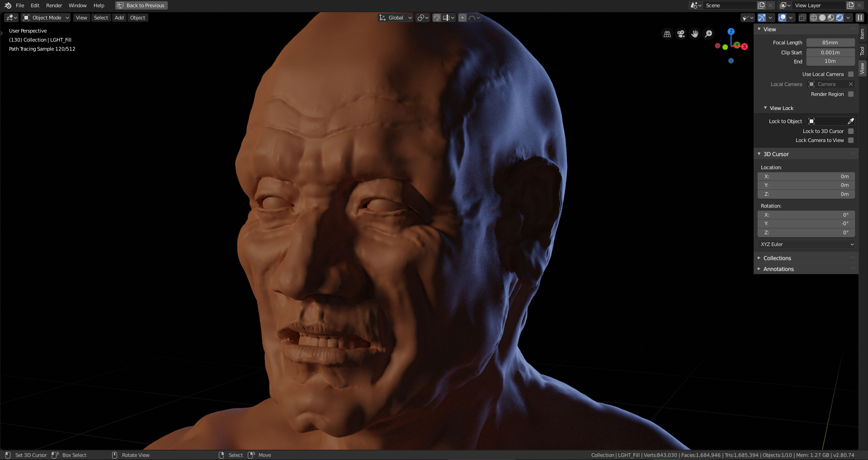
Task: Open viewport shading options dropdown arrow
Action: 849,18
